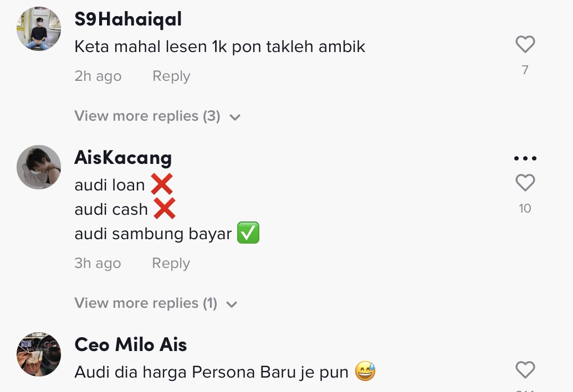Open AisKacang's avatar photo
Screen dimensions: 573x392
coord(39,167)
